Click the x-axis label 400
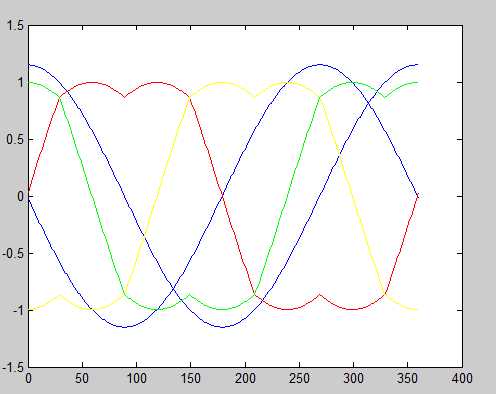The height and width of the screenshot is (394, 496). 462,378
